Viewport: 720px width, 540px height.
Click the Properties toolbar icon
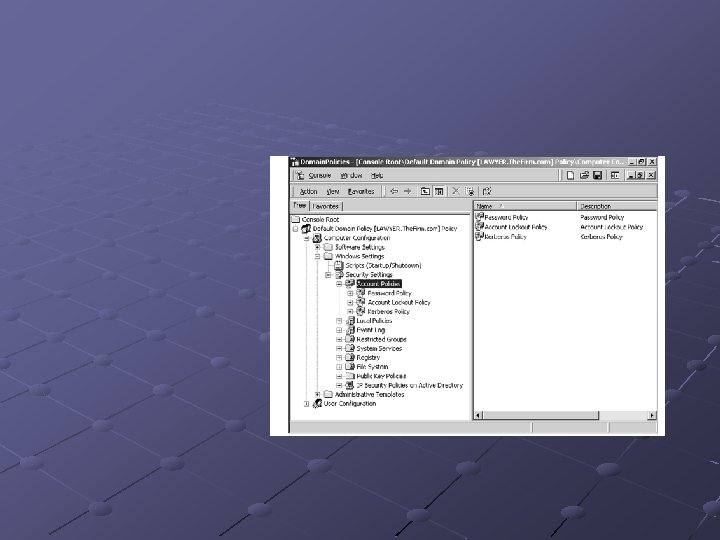[469, 191]
